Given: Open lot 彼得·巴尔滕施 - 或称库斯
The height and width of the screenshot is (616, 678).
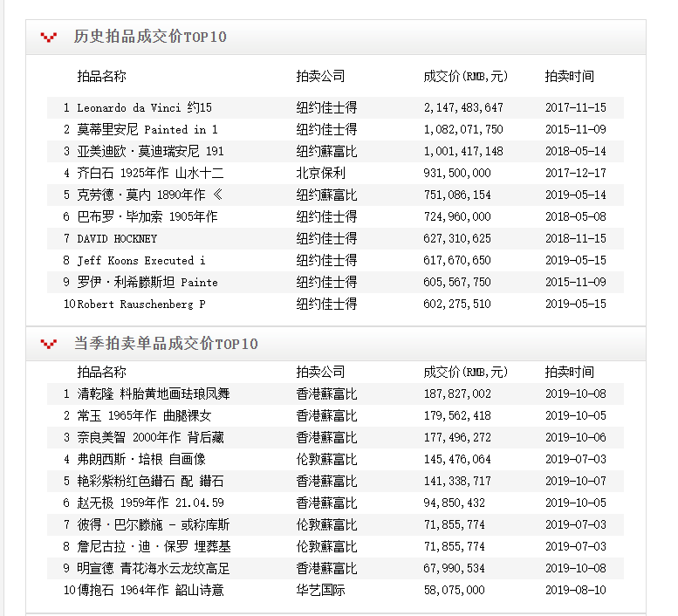Looking at the screenshot, I should (154, 524).
